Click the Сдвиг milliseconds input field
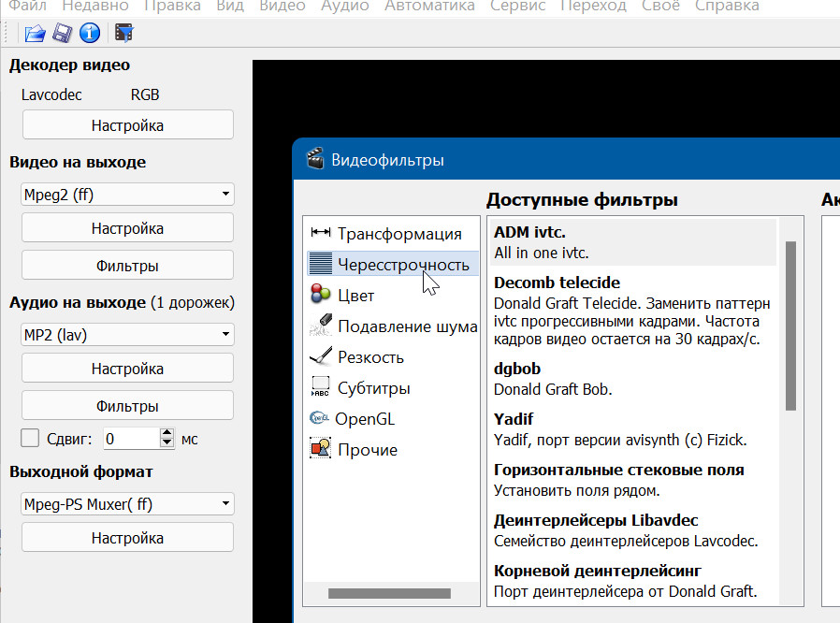Viewport: 840px width, 623px height. tap(131, 438)
